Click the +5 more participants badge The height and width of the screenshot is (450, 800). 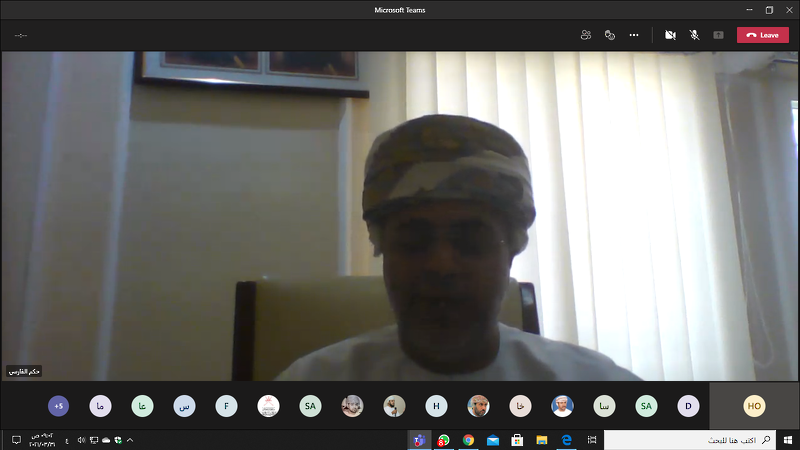point(58,406)
